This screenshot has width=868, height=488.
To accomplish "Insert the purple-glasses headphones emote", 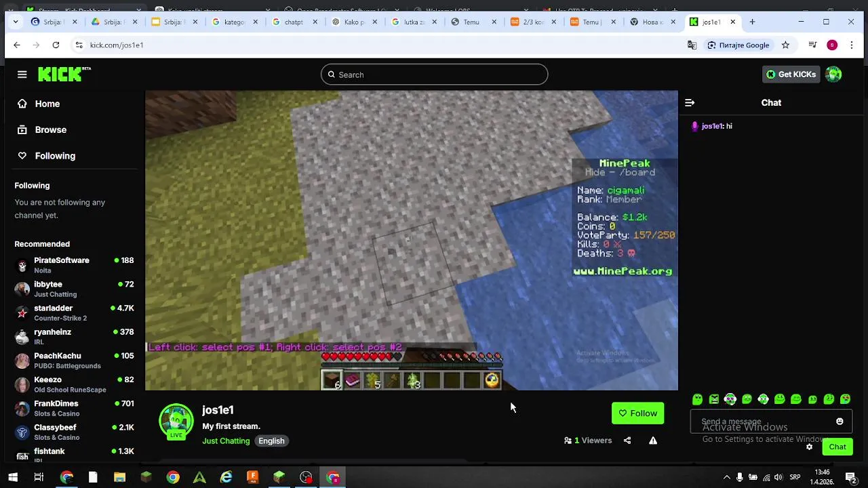I will tap(730, 399).
